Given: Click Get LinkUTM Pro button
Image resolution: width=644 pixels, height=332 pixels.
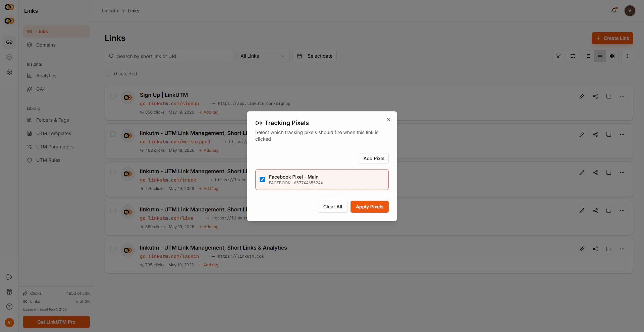Looking at the screenshot, I should pyautogui.click(x=56, y=322).
